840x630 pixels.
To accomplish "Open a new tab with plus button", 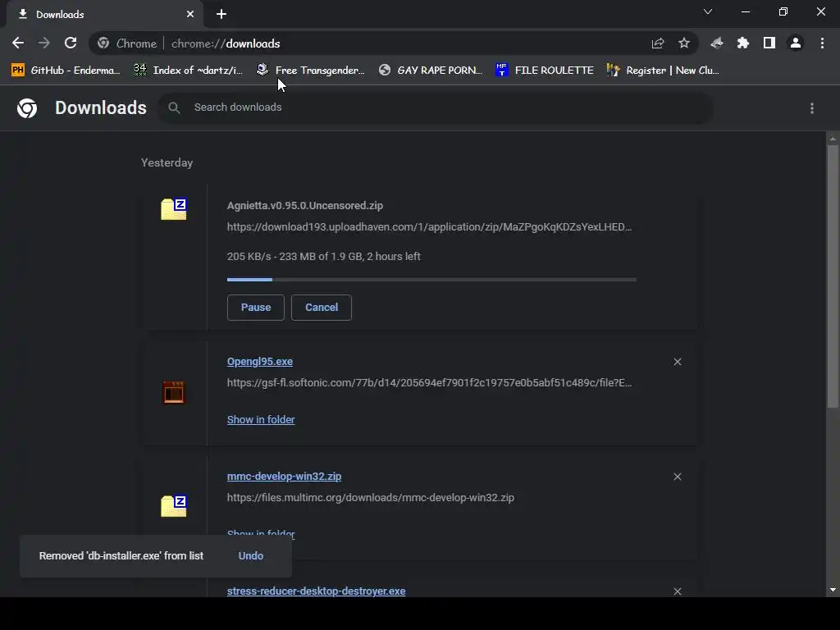I will (221, 15).
